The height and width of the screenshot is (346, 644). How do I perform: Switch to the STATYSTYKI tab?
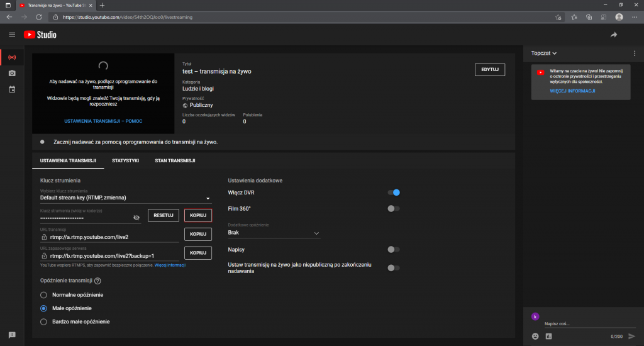coord(125,161)
